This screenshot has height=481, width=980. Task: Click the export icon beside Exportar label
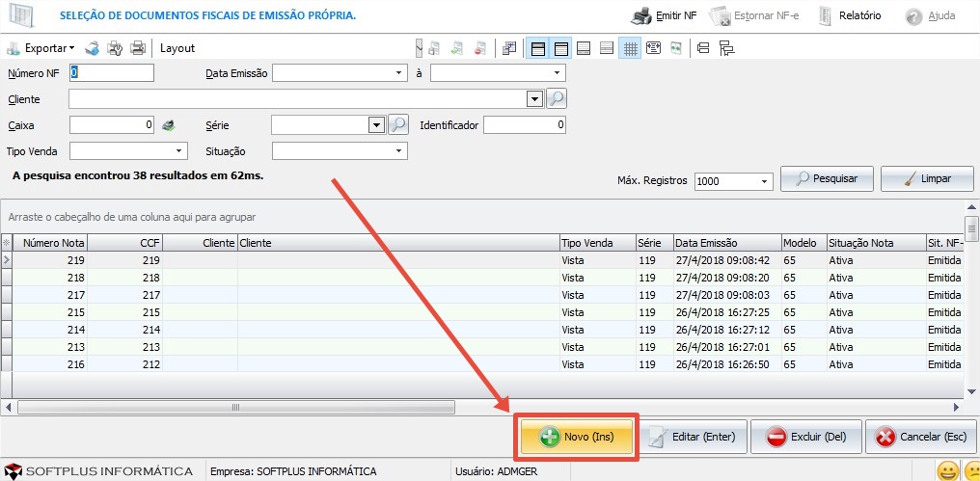click(x=14, y=48)
